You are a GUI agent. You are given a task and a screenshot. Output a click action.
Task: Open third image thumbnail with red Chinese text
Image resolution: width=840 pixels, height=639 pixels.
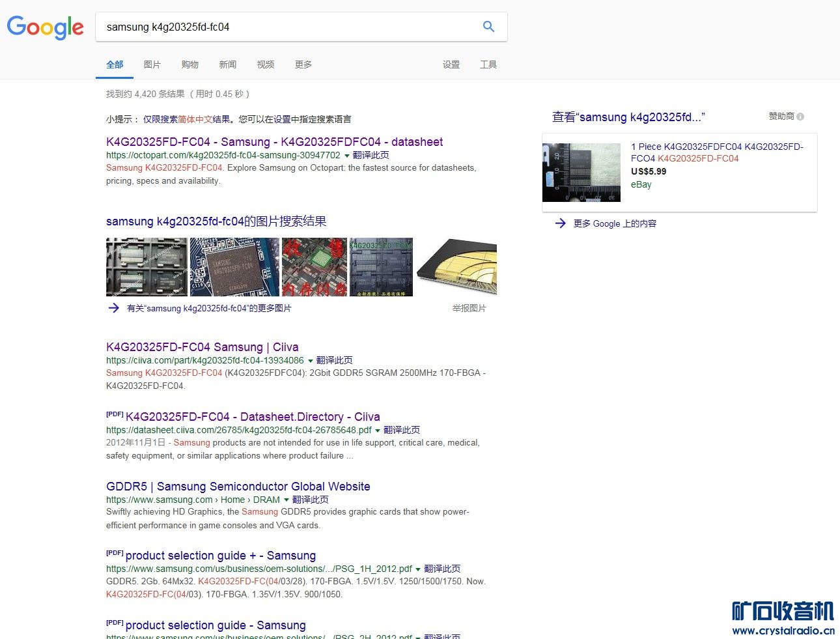coord(315,267)
